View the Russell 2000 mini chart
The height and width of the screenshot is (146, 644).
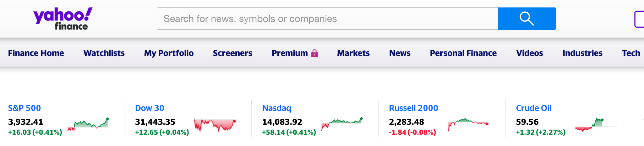pyautogui.click(x=469, y=124)
